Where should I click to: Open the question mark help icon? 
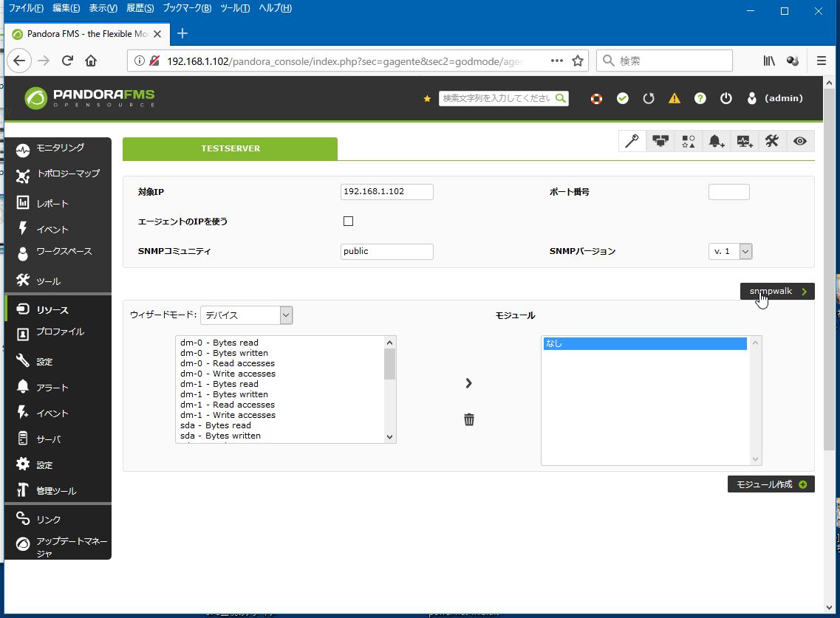[700, 98]
